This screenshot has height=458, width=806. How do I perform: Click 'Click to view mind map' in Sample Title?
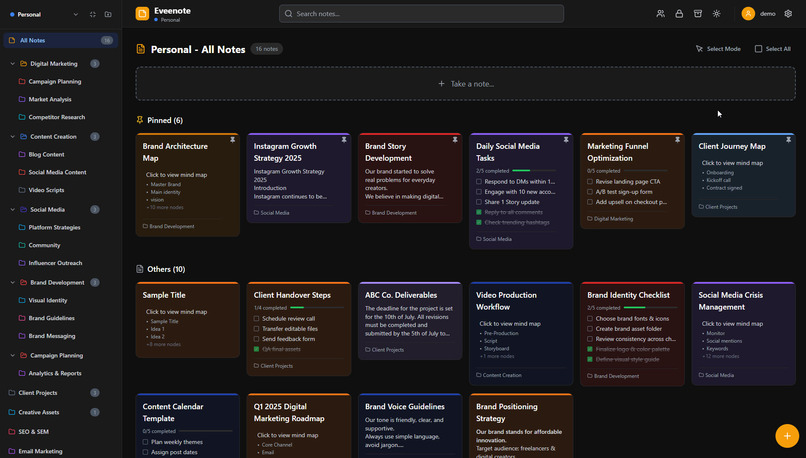176,312
